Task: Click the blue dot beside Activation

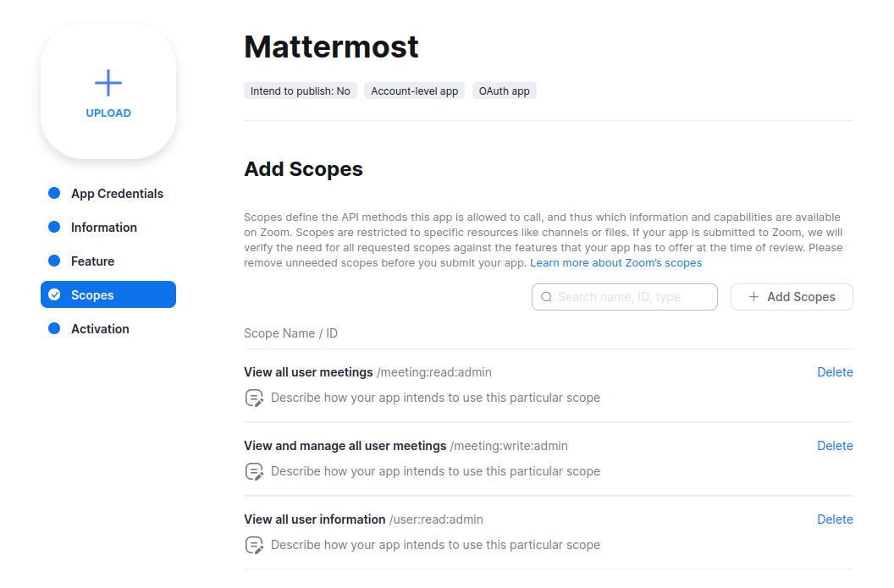Action: pyautogui.click(x=54, y=329)
